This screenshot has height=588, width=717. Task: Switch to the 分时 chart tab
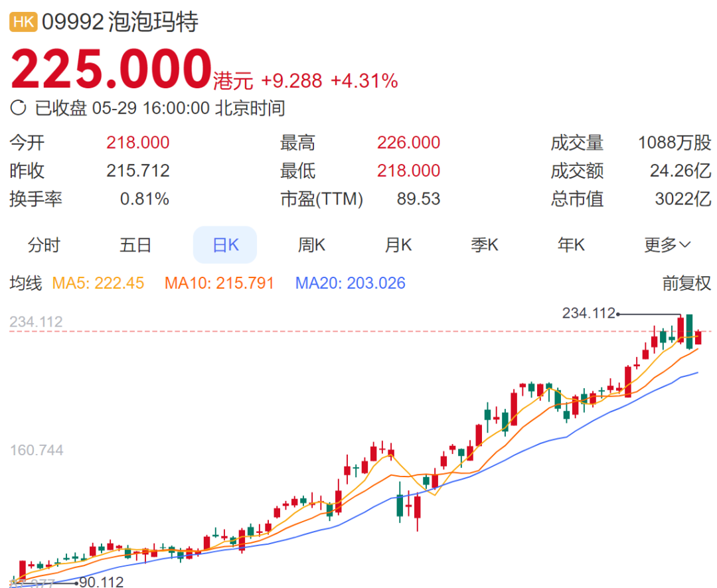(x=44, y=245)
